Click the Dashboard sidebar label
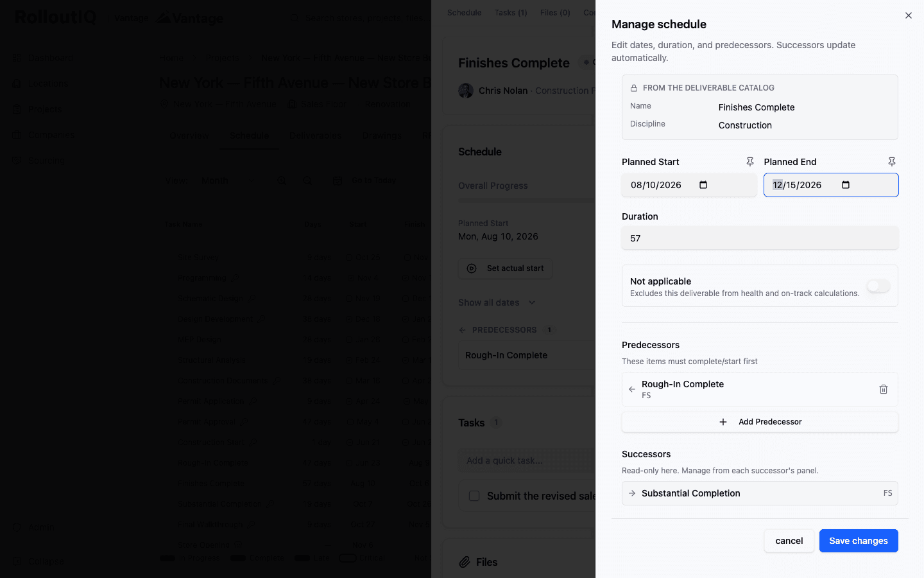Viewport: 924px width, 578px height. point(51,58)
